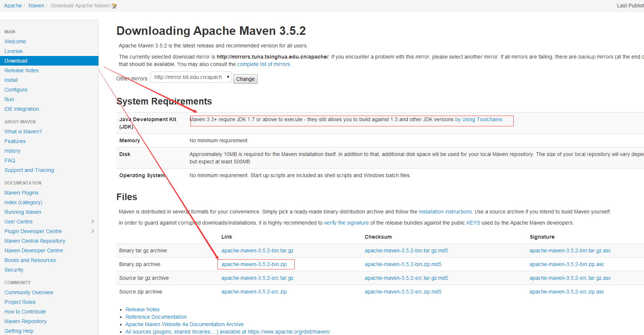The image size is (644, 335).
Task: Open Maven Central Repository link
Action: click(x=35, y=241)
